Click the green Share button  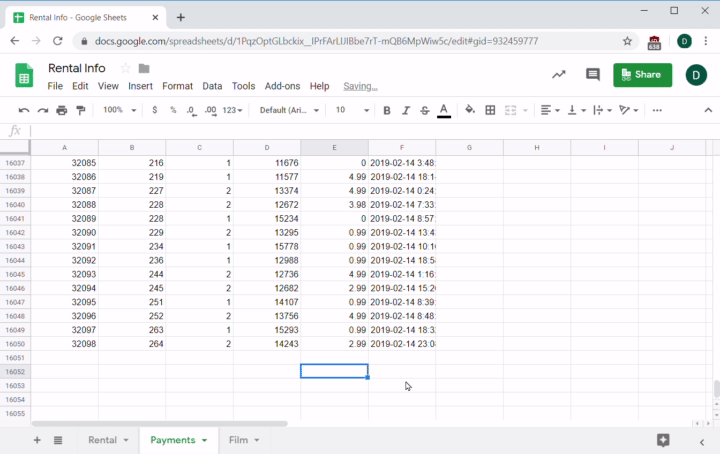pyautogui.click(x=642, y=75)
